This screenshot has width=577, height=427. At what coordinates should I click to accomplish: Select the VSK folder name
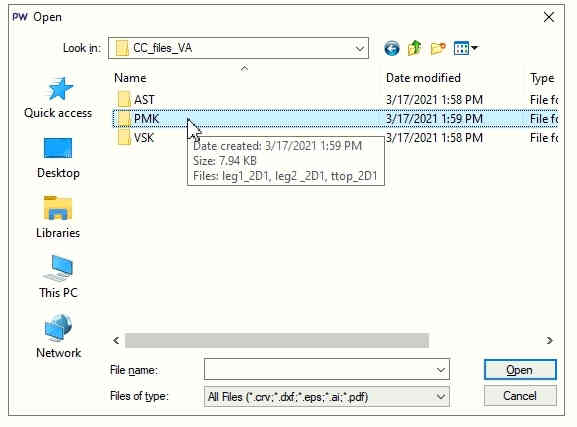point(144,138)
